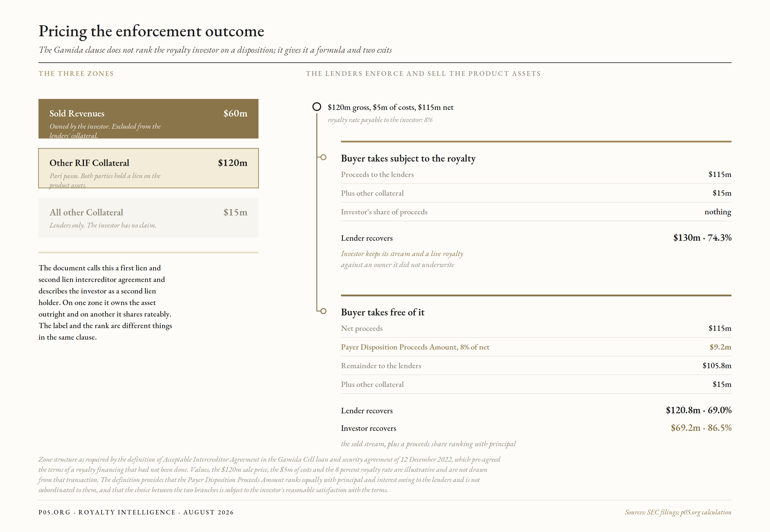Viewport: 770px width, 532px height.
Task: Click THE LENDERS ENFORCE AND SELL section label
Action: [423, 74]
